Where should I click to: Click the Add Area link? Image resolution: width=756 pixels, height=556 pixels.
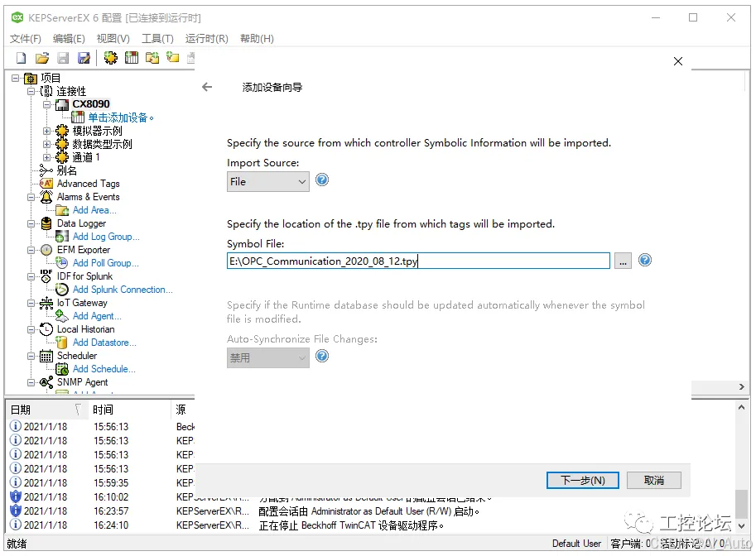click(x=94, y=210)
